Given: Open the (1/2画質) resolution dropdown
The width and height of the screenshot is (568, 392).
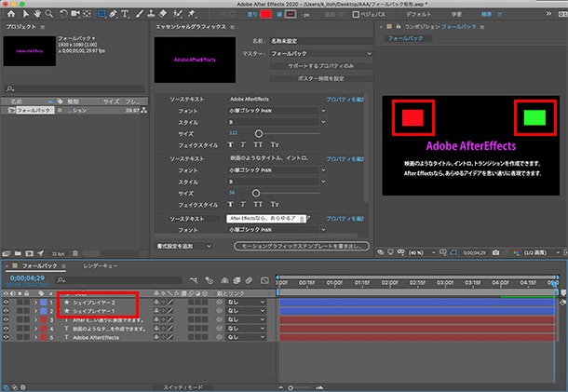Looking at the screenshot, I should coord(542,252).
